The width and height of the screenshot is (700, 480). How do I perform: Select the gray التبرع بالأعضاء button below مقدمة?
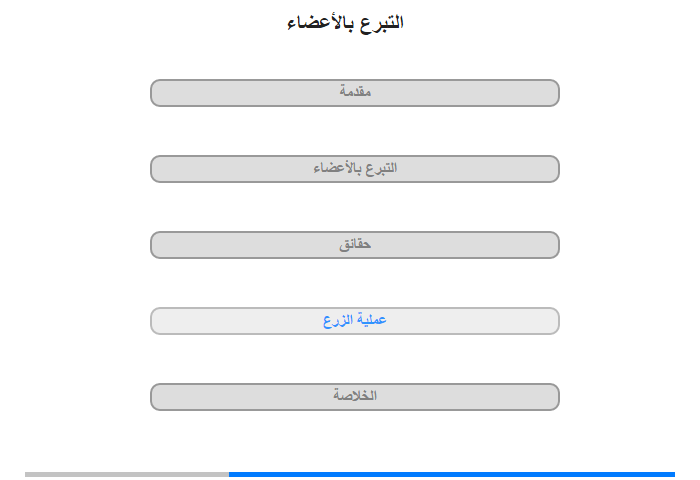coord(354,169)
